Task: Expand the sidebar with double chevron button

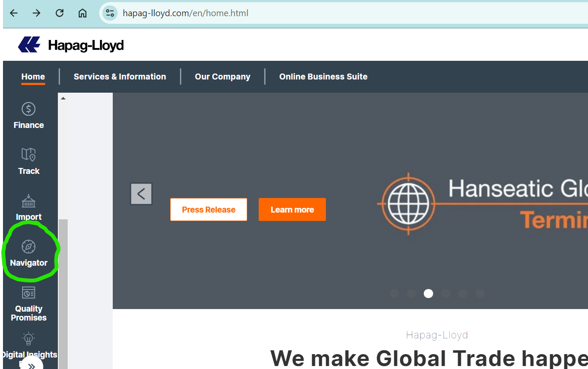Action: [31, 365]
